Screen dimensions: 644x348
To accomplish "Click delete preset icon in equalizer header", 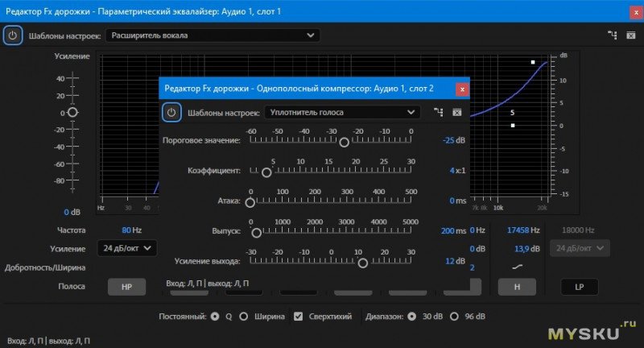I will coord(630,35).
